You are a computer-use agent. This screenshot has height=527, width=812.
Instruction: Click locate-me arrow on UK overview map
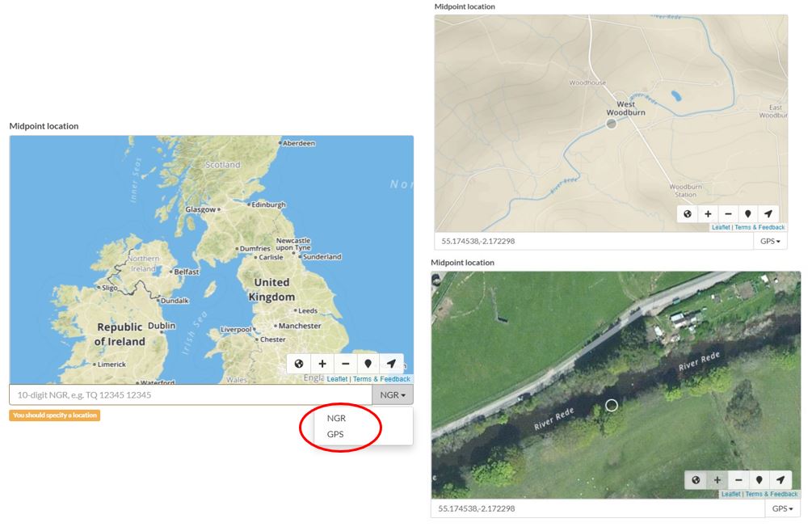(391, 364)
